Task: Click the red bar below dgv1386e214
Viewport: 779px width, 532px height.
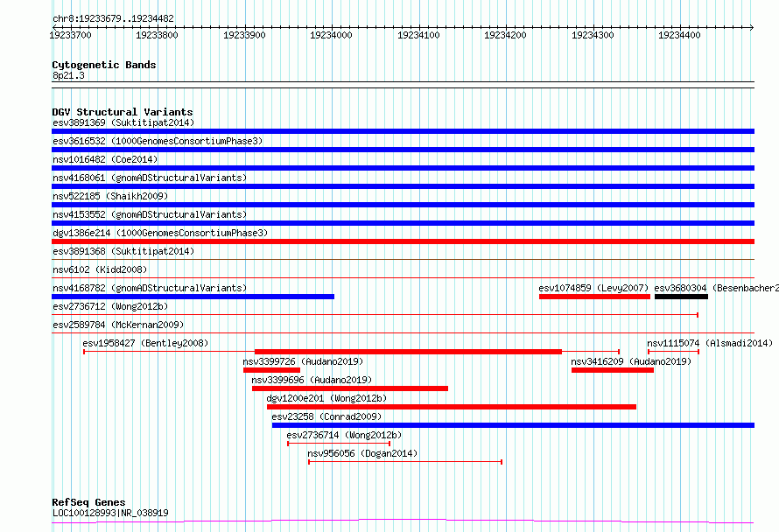Action: click(x=403, y=241)
